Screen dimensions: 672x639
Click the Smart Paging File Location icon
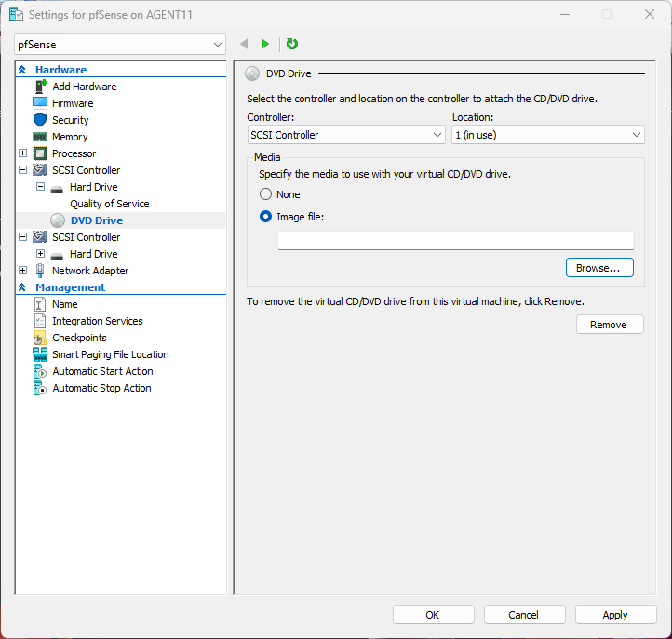[40, 354]
